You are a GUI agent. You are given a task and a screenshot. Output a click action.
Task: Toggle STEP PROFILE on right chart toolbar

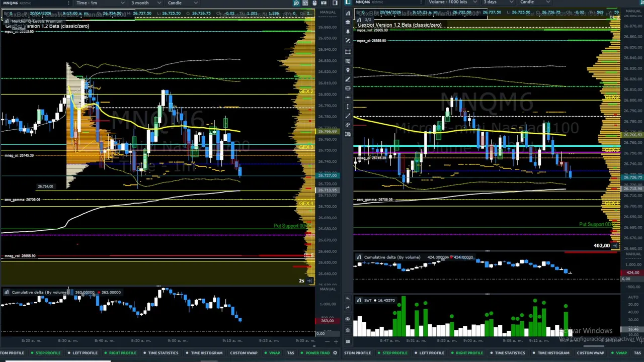(392, 353)
